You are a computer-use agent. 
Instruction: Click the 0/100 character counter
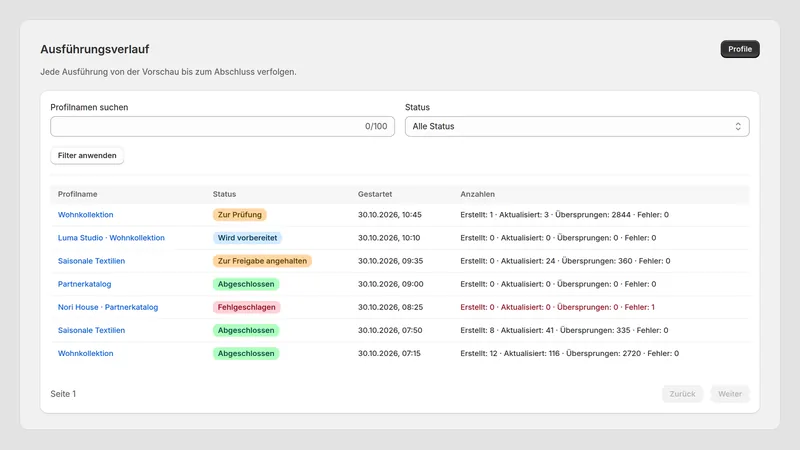pyautogui.click(x=376, y=127)
